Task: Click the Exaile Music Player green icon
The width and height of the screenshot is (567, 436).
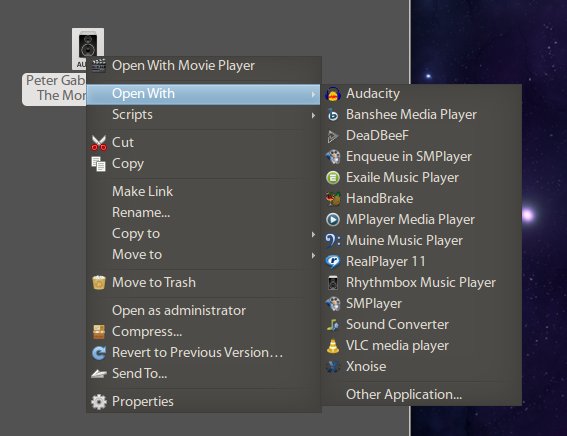Action: [333, 178]
